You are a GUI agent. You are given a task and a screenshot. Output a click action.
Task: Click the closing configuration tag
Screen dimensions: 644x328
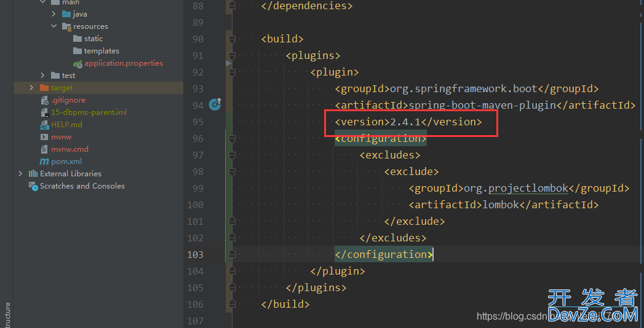tap(384, 255)
